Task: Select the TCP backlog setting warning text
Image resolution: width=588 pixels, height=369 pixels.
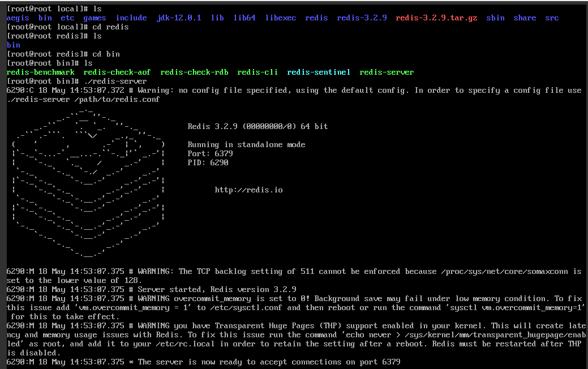Action: pyautogui.click(x=294, y=276)
